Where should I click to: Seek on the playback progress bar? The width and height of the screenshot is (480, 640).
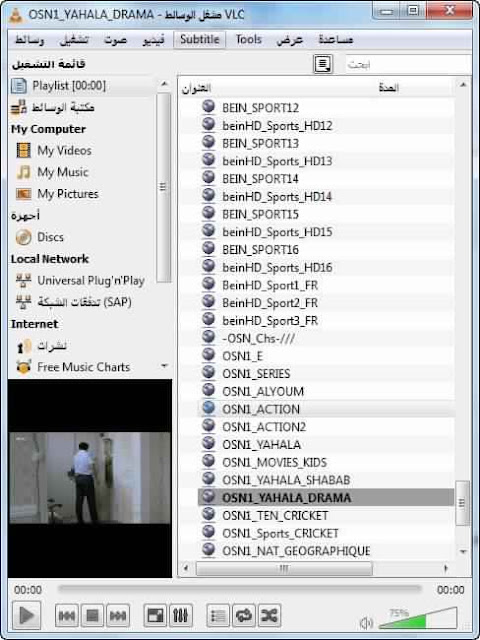click(240, 589)
